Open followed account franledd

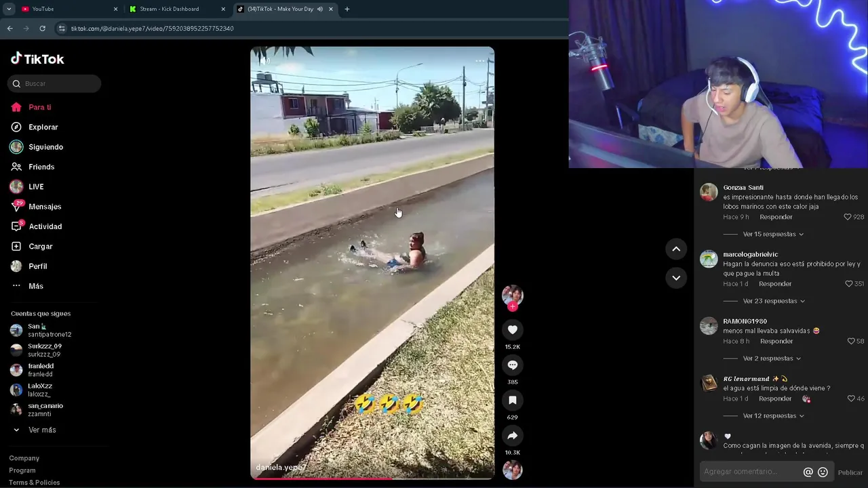32,370
